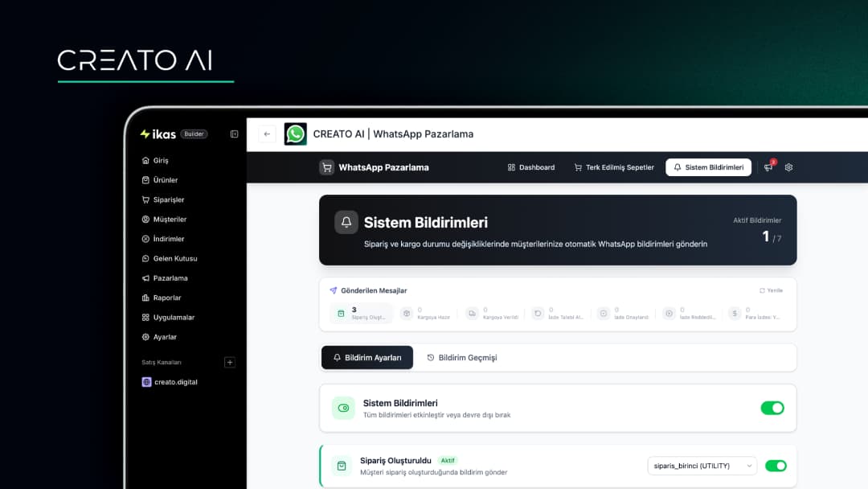Click the Kargoya Verildi truck stat

point(491,314)
